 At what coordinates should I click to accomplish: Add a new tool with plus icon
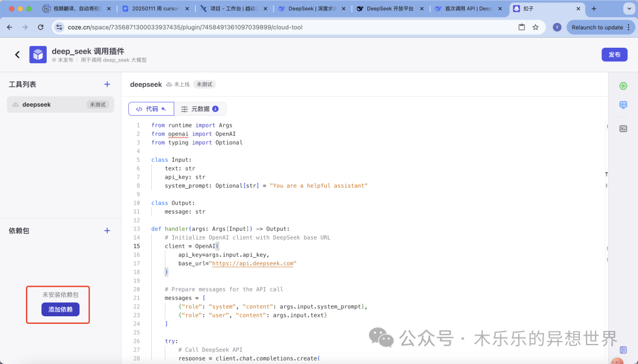pyautogui.click(x=107, y=84)
